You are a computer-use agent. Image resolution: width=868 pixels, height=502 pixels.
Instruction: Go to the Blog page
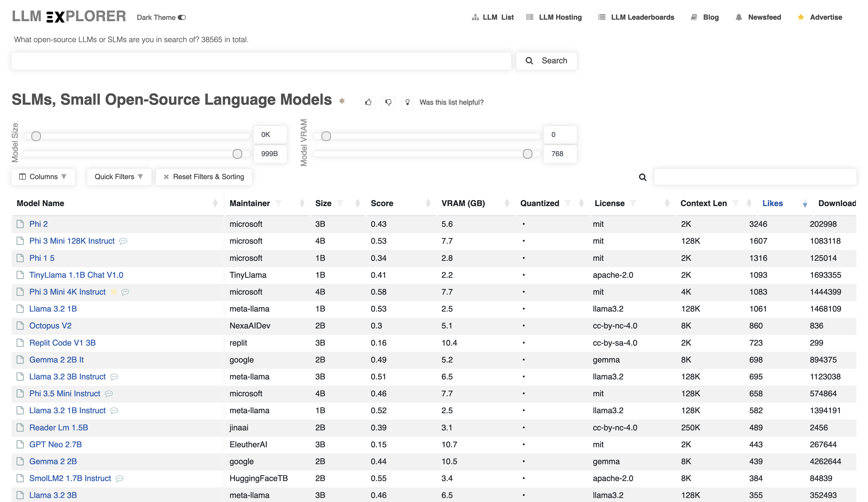pos(705,17)
